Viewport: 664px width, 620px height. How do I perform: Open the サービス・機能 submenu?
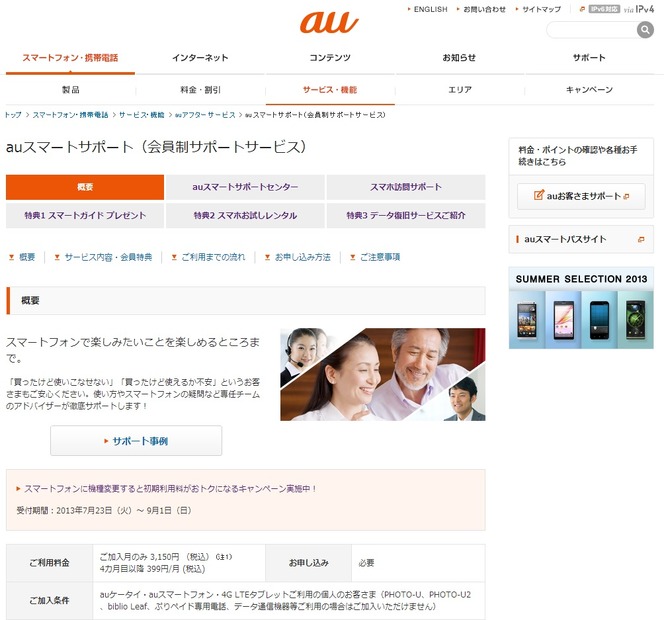(330, 90)
